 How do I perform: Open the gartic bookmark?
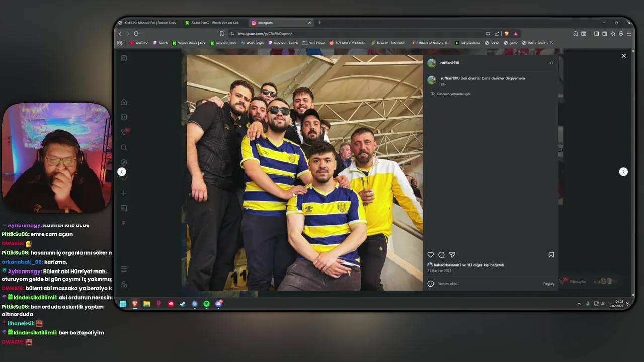click(510, 43)
